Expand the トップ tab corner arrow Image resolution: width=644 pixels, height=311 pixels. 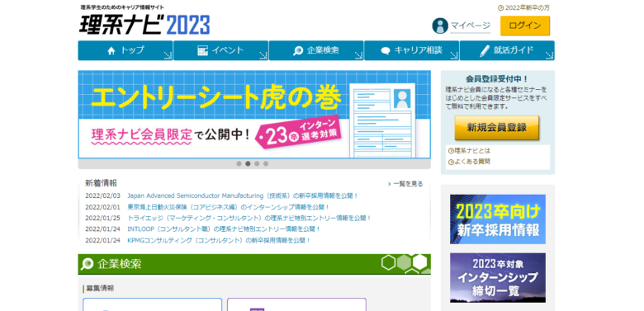tap(168, 55)
